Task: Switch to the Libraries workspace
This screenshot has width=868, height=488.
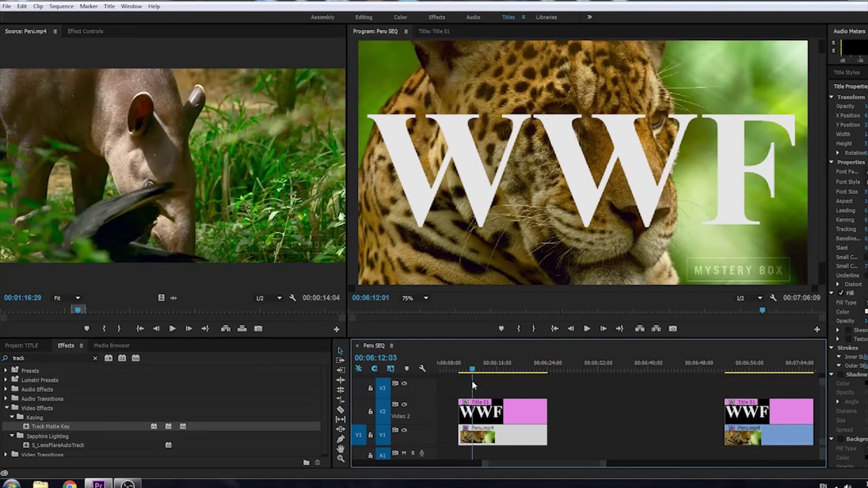Action: click(547, 17)
